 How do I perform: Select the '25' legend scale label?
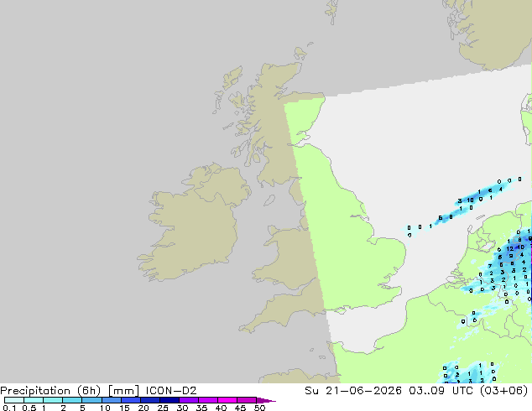[x=163, y=408]
